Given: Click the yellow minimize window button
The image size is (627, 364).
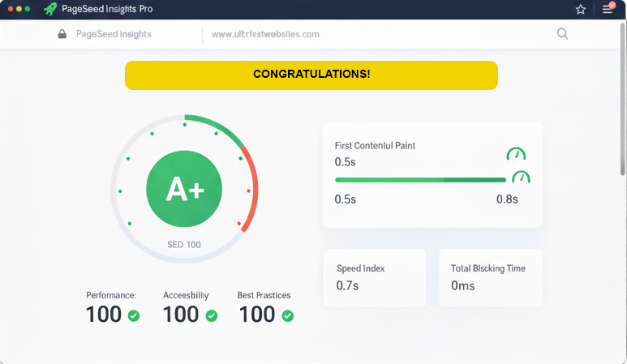Looking at the screenshot, I should point(19,9).
